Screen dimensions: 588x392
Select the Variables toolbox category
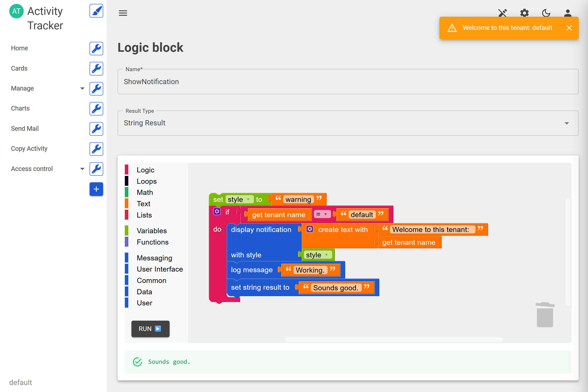[152, 231]
